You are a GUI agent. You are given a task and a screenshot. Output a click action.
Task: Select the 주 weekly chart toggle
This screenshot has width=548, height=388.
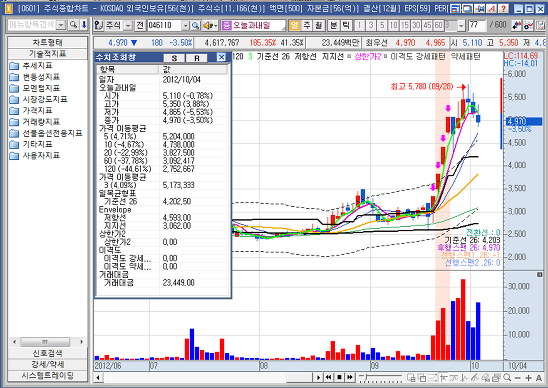[307, 25]
